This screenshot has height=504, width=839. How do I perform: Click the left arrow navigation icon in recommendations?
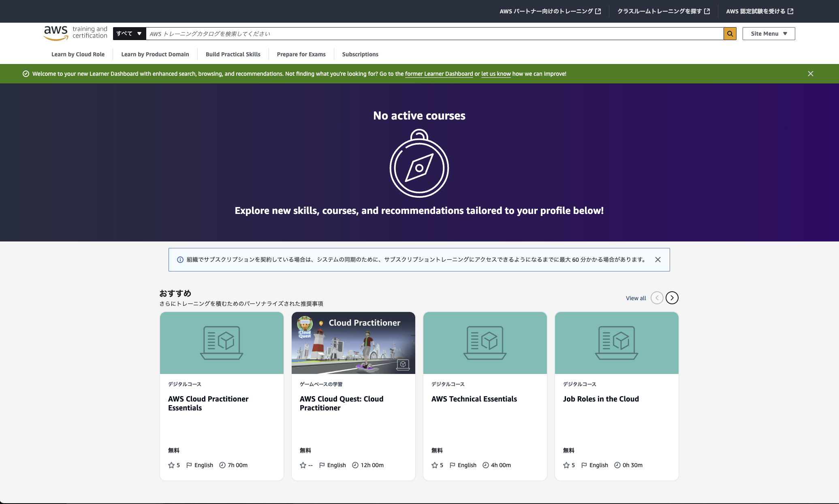(x=657, y=298)
